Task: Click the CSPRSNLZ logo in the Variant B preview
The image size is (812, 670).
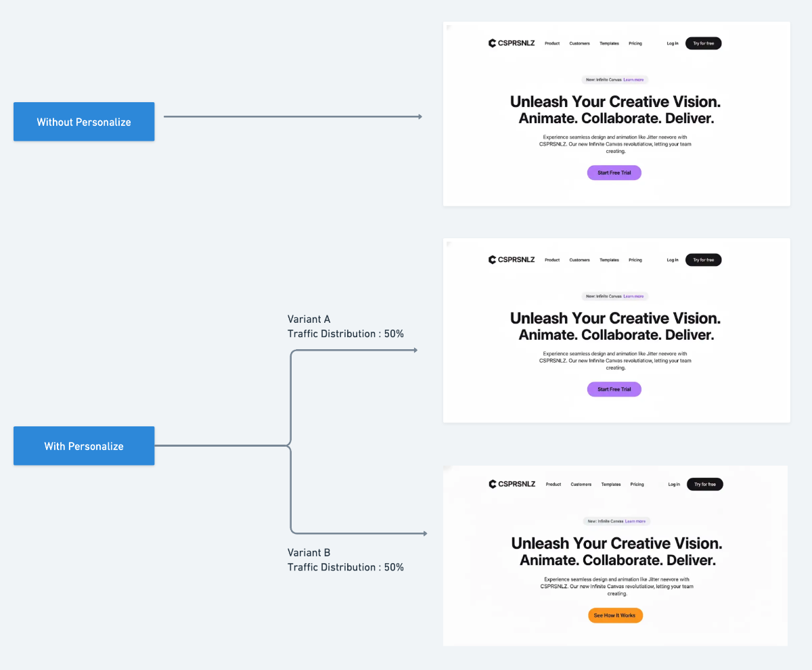Action: pos(512,484)
